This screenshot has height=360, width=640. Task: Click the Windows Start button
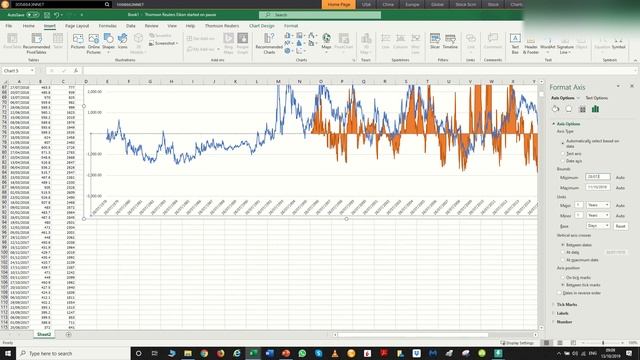tap(8, 353)
